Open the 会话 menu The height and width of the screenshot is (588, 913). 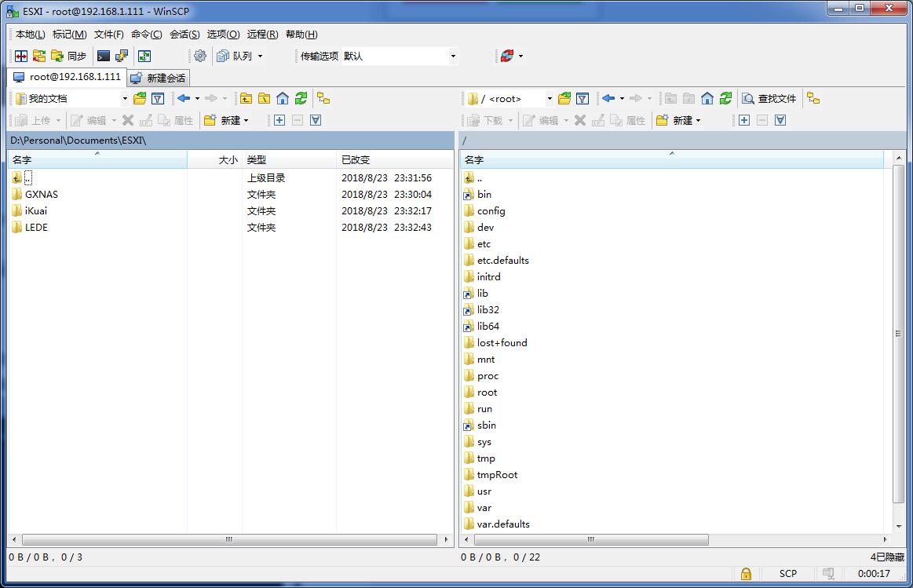[x=184, y=34]
